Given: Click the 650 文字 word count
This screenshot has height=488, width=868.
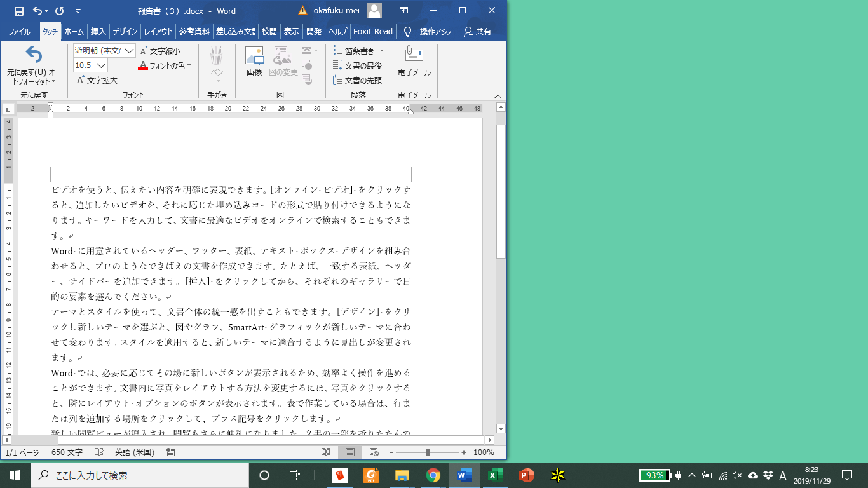Looking at the screenshot, I should click(x=67, y=452).
